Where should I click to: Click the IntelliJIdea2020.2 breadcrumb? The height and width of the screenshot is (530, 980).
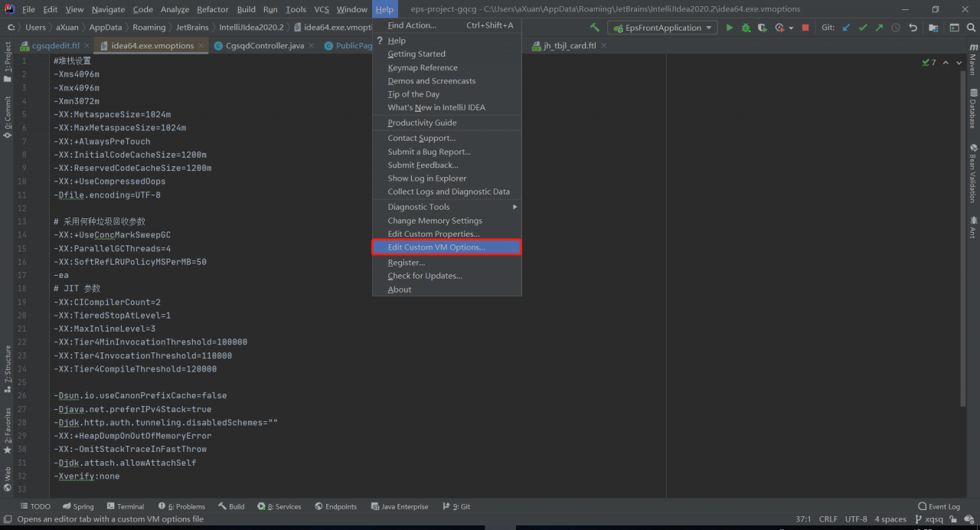point(251,28)
